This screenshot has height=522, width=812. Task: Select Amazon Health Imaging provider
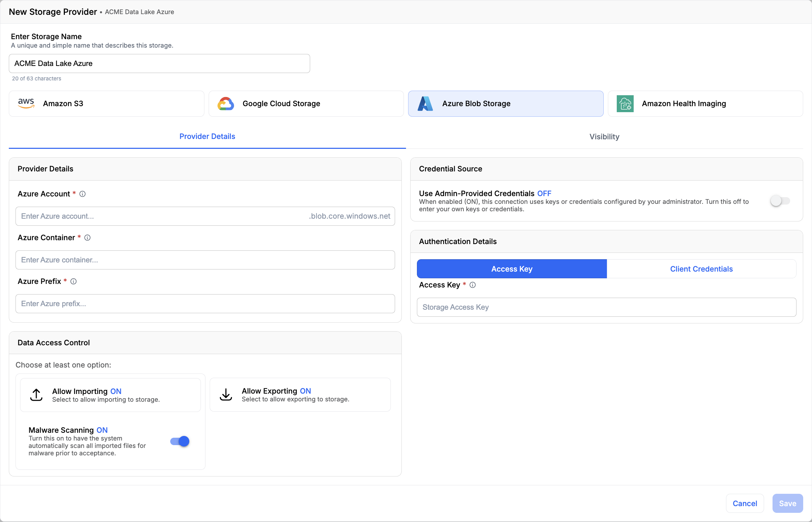pyautogui.click(x=706, y=104)
